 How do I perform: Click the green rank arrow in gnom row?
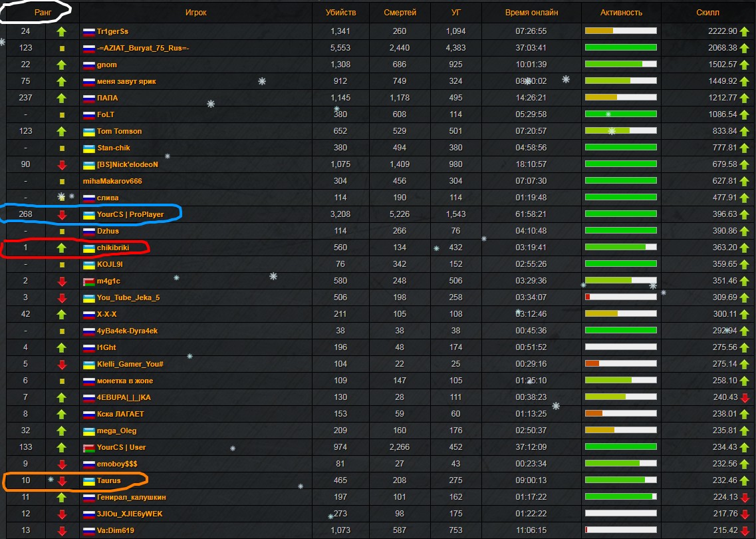click(x=62, y=65)
